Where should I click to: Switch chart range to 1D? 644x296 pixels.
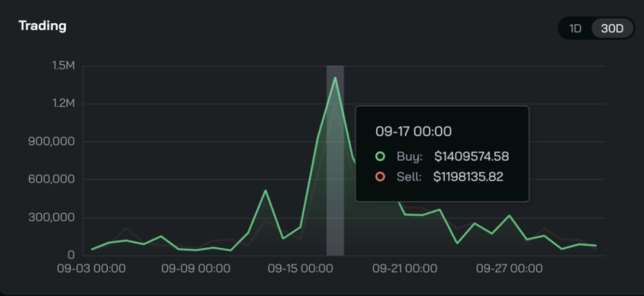[575, 28]
